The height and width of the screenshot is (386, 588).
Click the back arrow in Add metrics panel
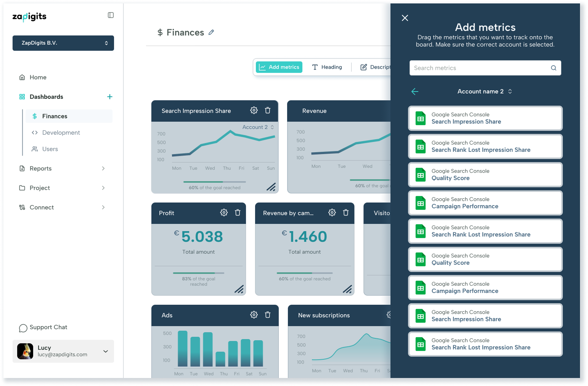tap(415, 92)
